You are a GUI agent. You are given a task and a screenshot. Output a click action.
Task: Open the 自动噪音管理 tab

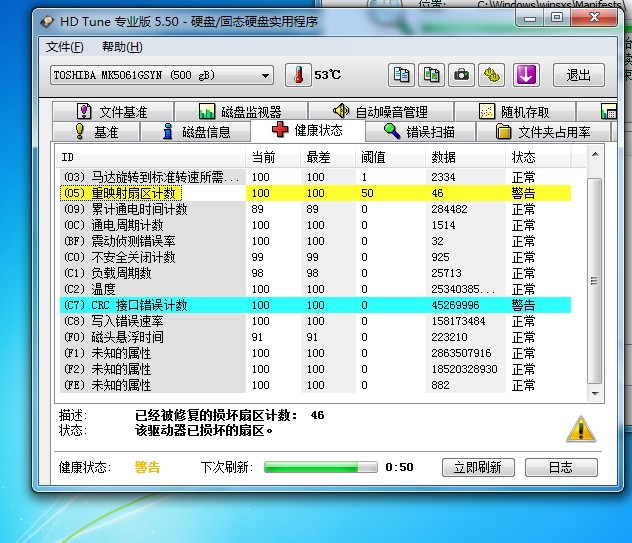click(380, 111)
